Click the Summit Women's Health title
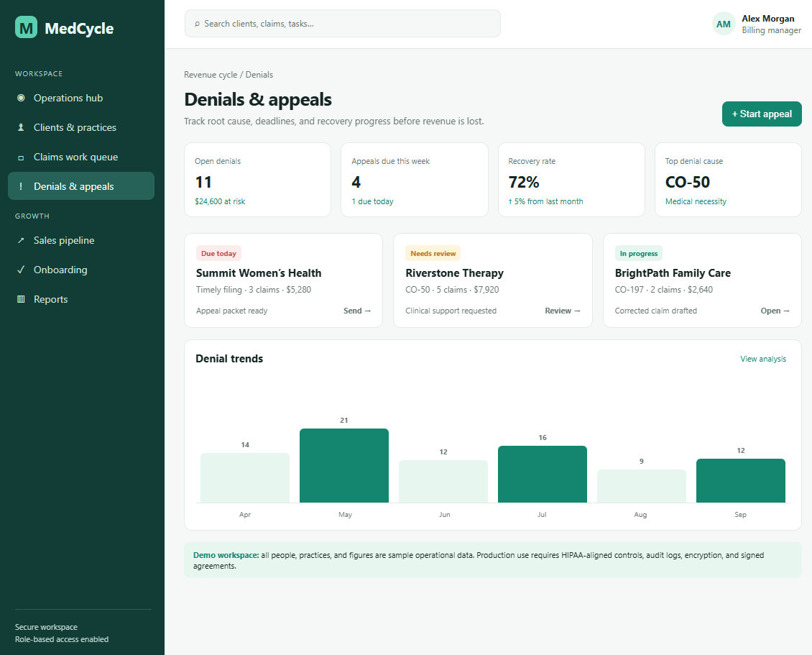Viewport: 812px width, 655px height. point(259,273)
